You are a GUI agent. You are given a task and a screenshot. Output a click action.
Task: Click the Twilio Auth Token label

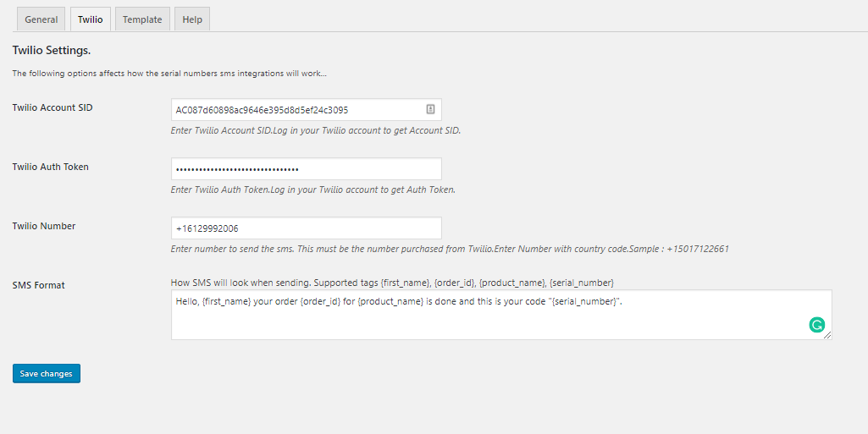pyautogui.click(x=50, y=167)
